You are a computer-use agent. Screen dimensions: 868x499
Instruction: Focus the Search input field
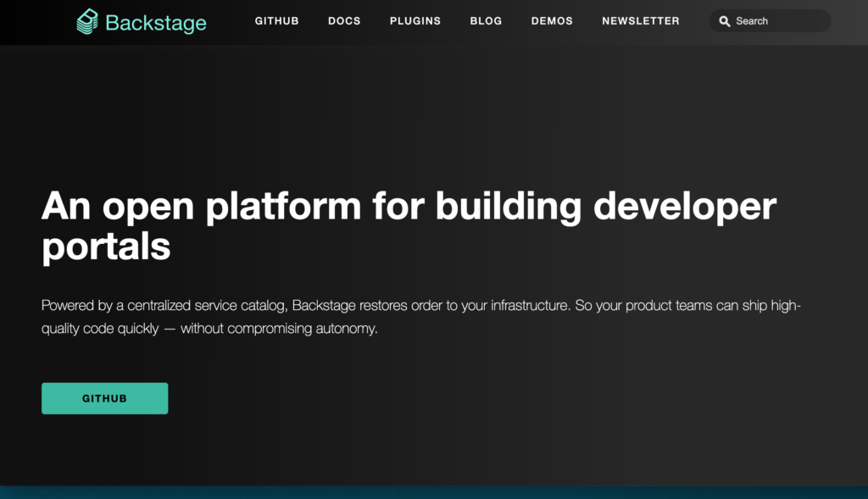pyautogui.click(x=770, y=21)
